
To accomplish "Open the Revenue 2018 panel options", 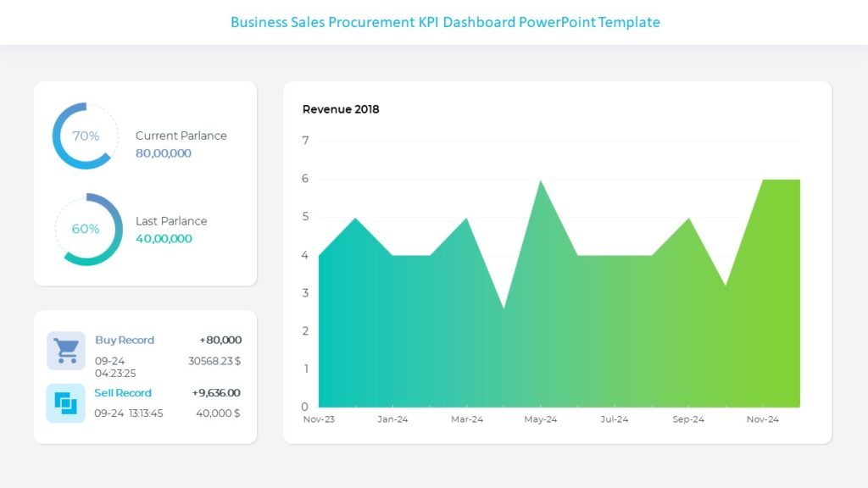I will click(x=341, y=109).
